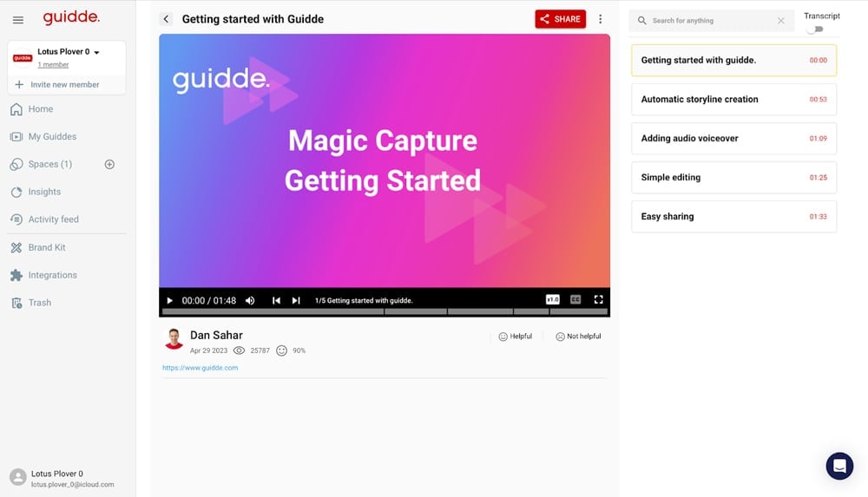The width and height of the screenshot is (868, 497).
Task: Skip to the next chapter
Action: coord(296,300)
